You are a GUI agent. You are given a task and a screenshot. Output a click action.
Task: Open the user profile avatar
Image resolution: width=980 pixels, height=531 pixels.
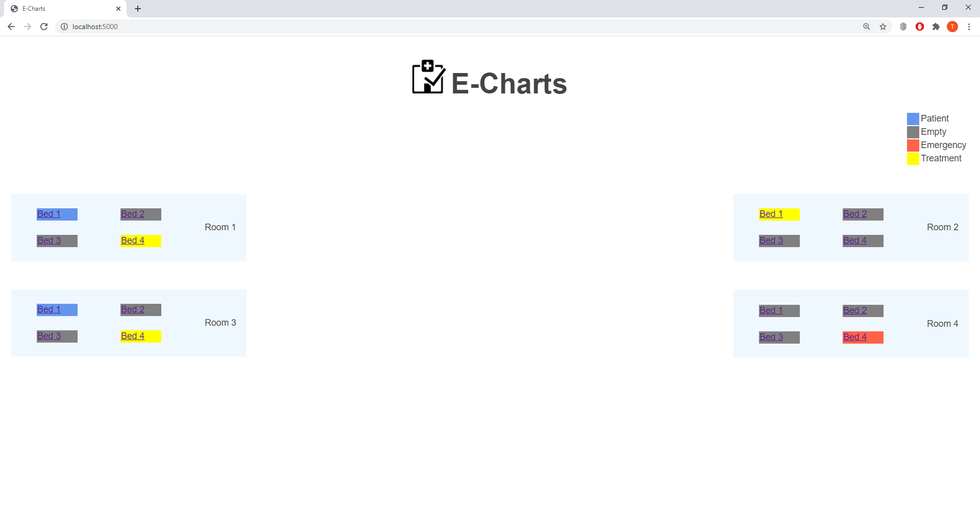click(x=952, y=27)
